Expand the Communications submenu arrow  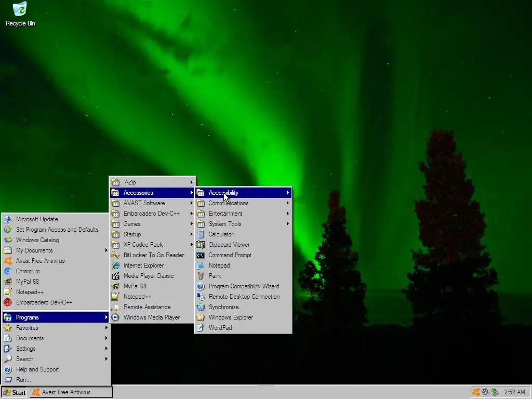coord(287,203)
